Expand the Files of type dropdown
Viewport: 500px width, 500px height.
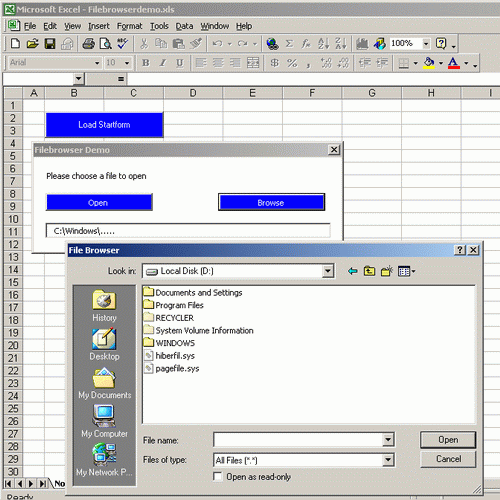coord(388,460)
